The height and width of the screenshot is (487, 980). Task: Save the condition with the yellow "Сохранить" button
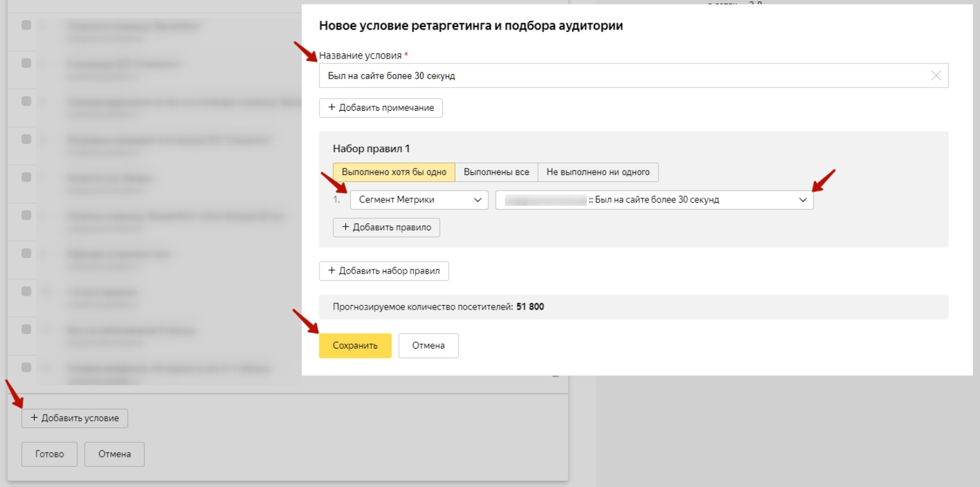(355, 345)
